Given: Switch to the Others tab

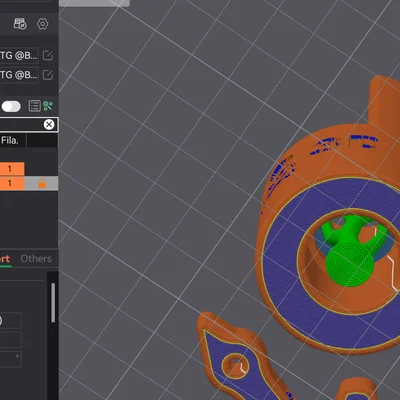Looking at the screenshot, I should 36,258.
